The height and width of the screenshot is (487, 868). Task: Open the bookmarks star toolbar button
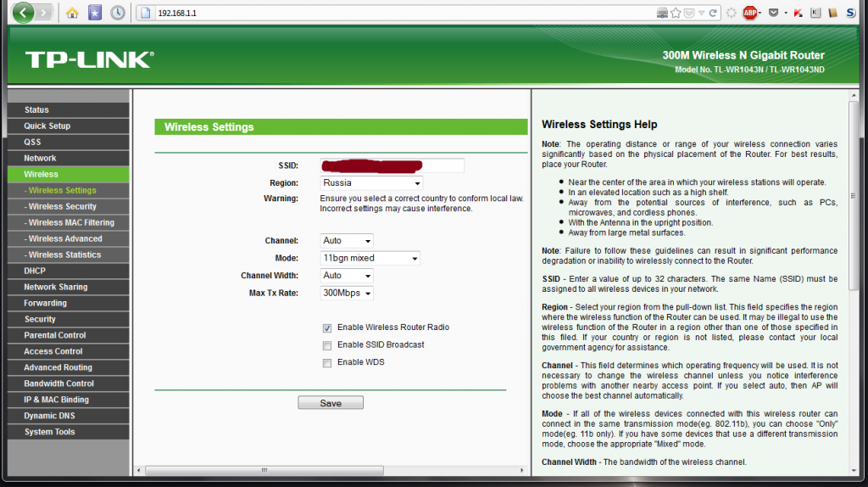95,13
